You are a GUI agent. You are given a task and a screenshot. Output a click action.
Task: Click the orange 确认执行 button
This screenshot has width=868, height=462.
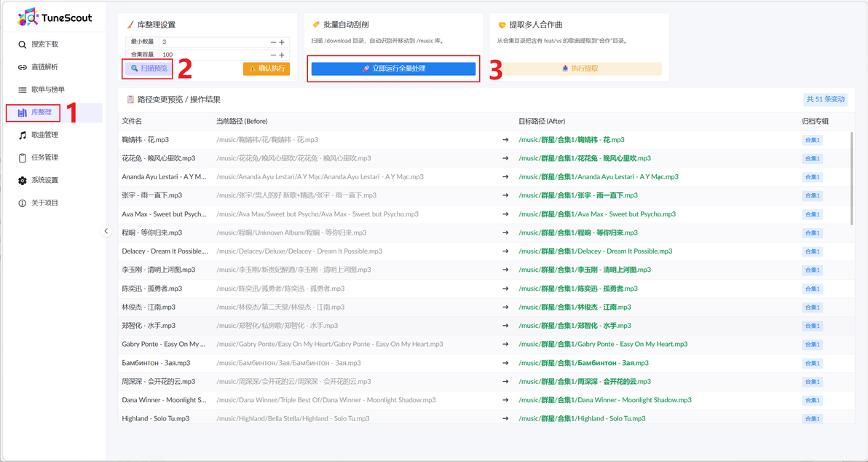coord(267,68)
